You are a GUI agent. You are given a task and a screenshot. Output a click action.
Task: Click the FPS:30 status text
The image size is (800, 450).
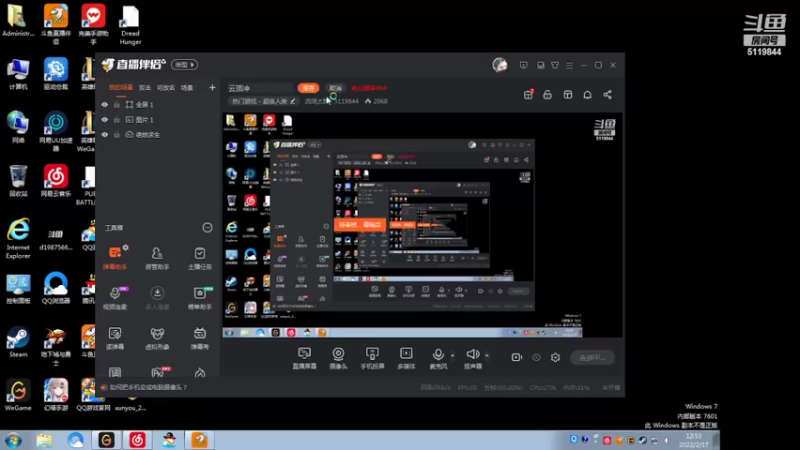click(467, 388)
